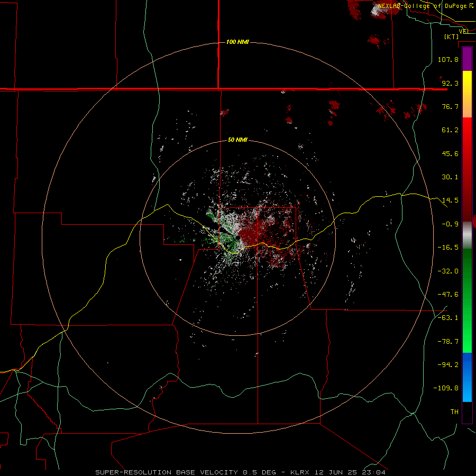Screen dimensions: 476x476
Task: Click the "NEXLAB-College of DuPage" header text
Action: [x=422, y=6]
